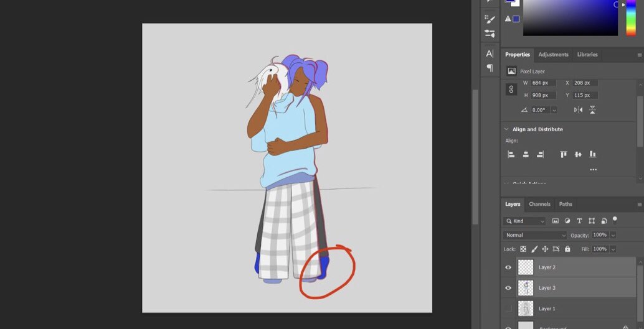Switch to the Properties tab
Image resolution: width=644 pixels, height=329 pixels.
pos(518,55)
